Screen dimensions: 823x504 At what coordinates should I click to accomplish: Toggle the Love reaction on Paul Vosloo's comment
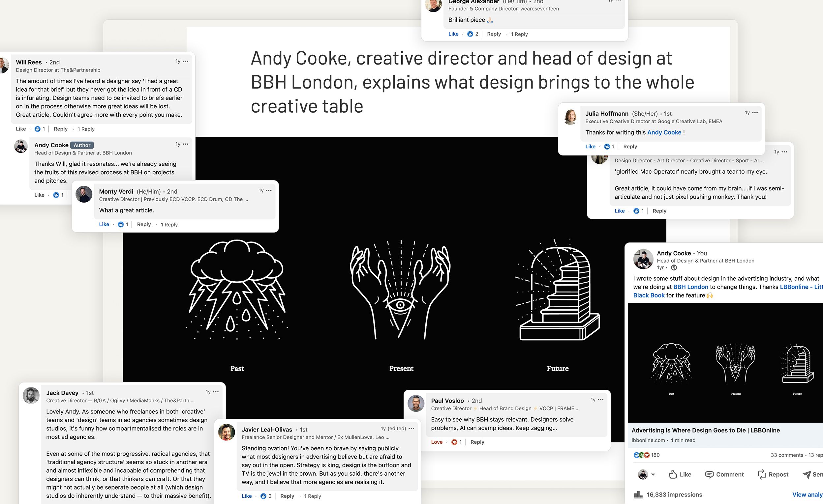437,442
